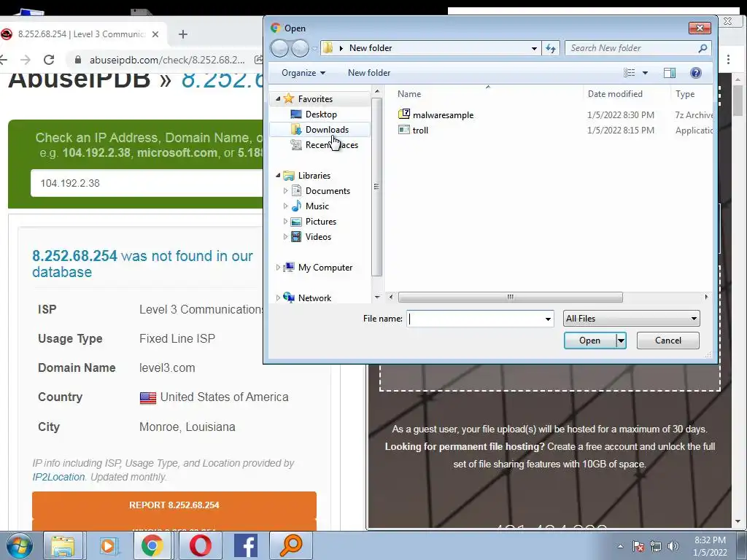Click the File name input field

pos(475,319)
